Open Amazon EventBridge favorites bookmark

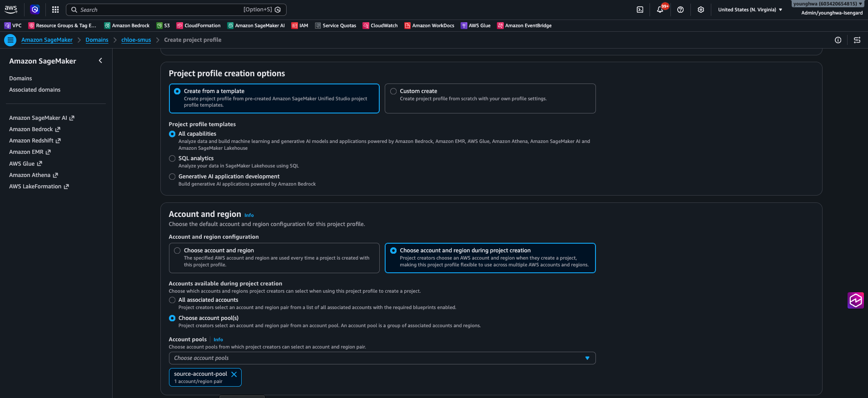524,25
